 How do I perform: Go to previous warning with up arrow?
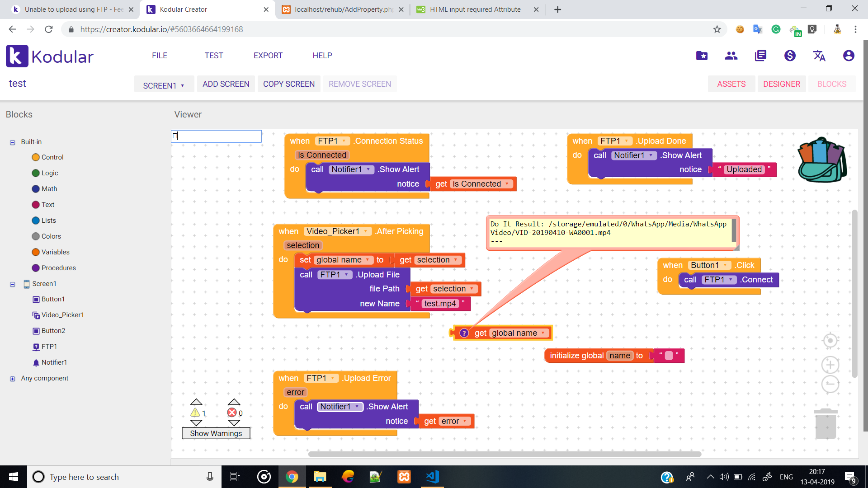coord(196,402)
